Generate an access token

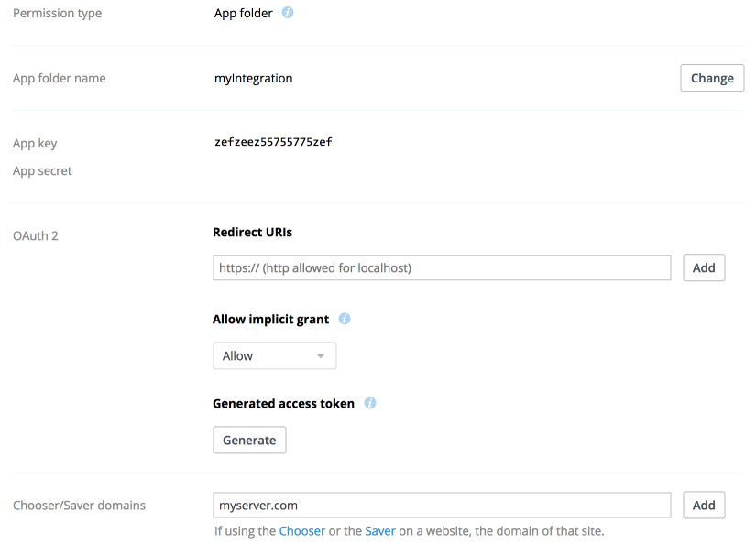tap(249, 441)
